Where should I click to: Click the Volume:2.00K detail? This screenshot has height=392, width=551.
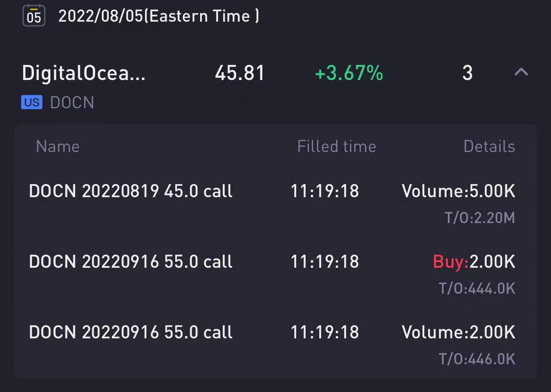click(x=458, y=332)
